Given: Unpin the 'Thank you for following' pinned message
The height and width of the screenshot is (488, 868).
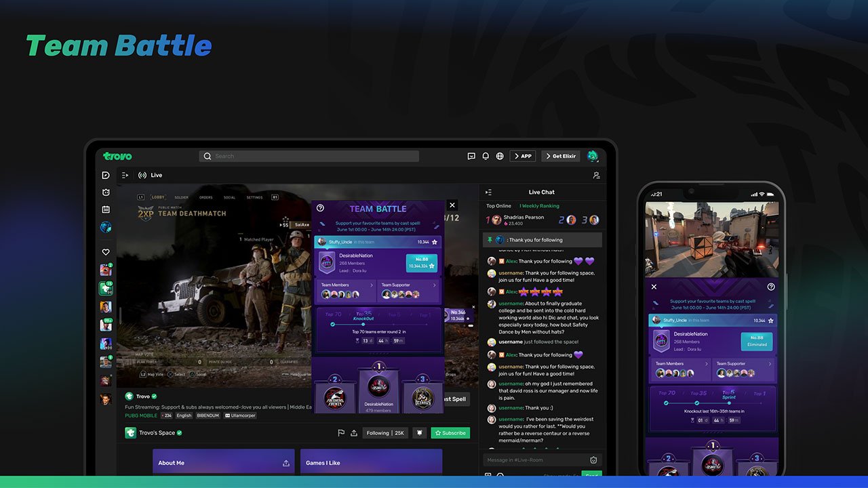Looking at the screenshot, I should tap(490, 239).
